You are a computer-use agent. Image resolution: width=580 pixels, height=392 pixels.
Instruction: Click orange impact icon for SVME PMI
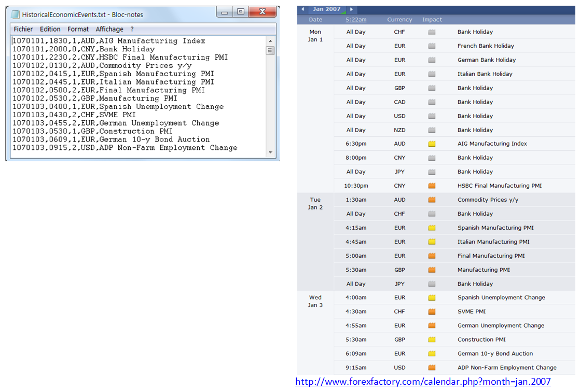(x=432, y=312)
